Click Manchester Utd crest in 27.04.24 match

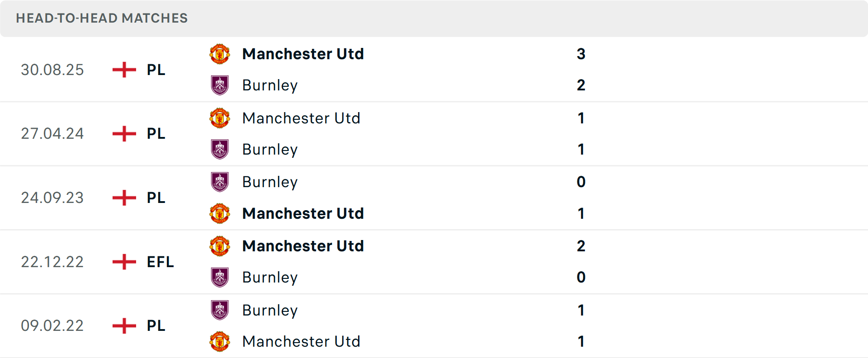tap(220, 118)
